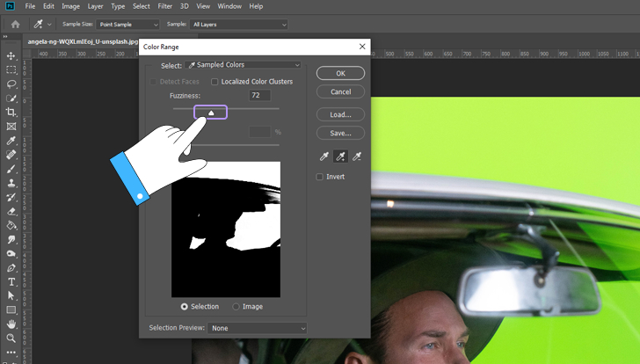Screen dimensions: 640x364
Task: Select the Hand tool
Action: [x=11, y=324]
